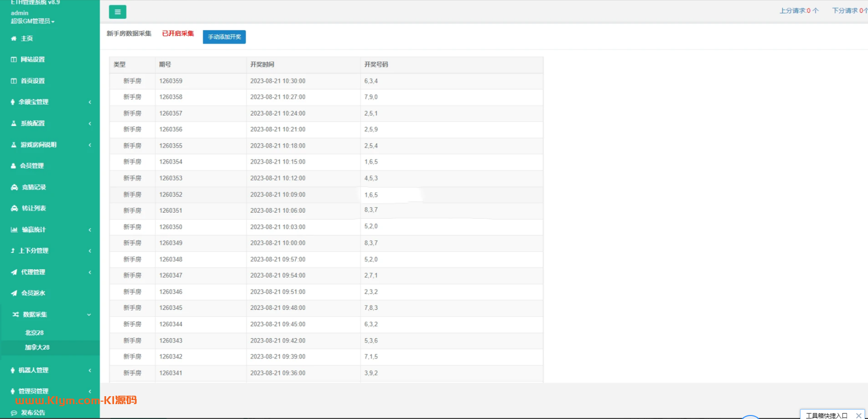Open 会员返水 via its paper-plane icon
Image resolution: width=868 pixels, height=419 pixels.
coord(14,293)
